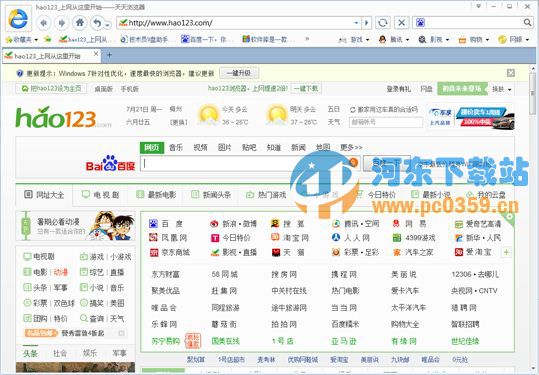
Task: Click the 爱奇艺高清 icon link
Action: coord(477,224)
